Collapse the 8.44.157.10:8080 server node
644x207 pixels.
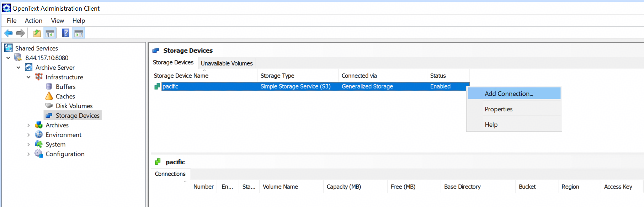pyautogui.click(x=8, y=58)
